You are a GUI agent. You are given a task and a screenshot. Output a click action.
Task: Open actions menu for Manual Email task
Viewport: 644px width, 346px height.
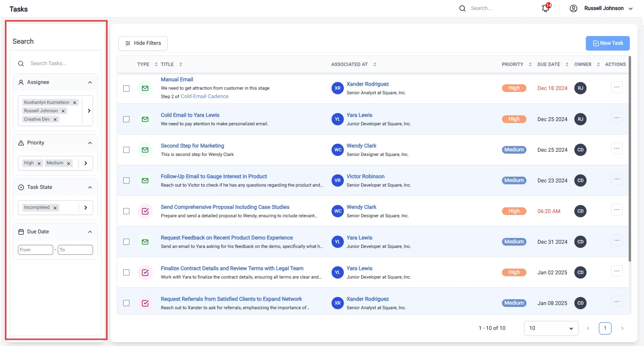point(616,87)
